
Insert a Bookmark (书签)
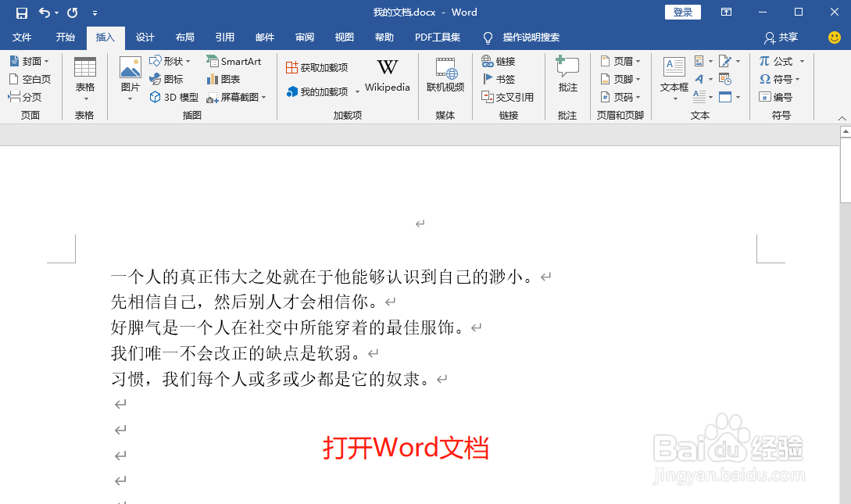coord(499,79)
